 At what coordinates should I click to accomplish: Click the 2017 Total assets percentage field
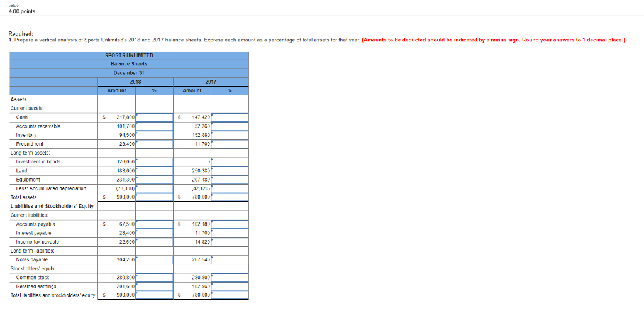[x=230, y=197]
